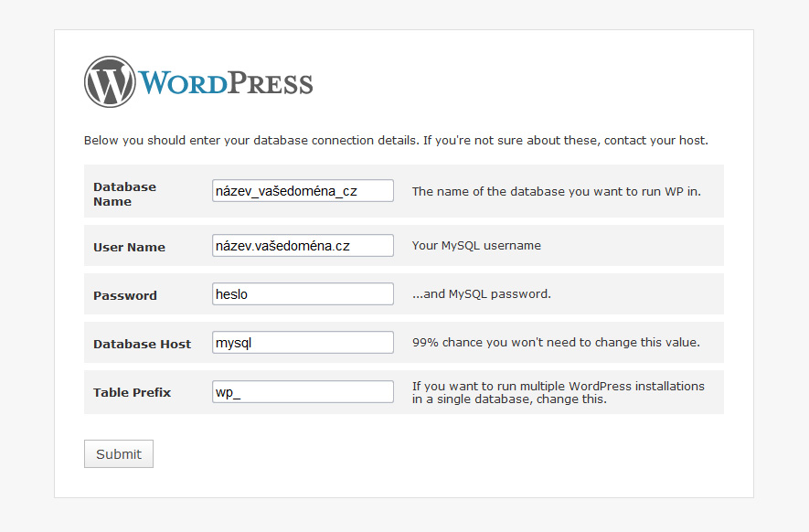Click the 'Database Name' label
Image resolution: width=809 pixels, height=532 pixels.
[x=125, y=194]
